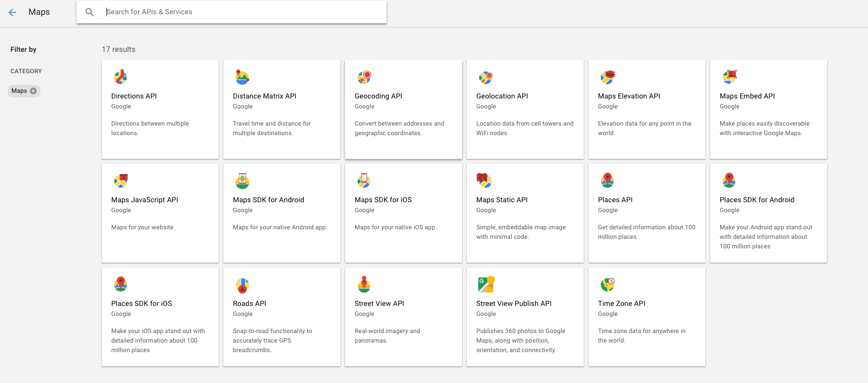Viewport: 868px width, 383px height.
Task: Click 'Time zone data for anywhere' description
Action: pyautogui.click(x=642, y=336)
